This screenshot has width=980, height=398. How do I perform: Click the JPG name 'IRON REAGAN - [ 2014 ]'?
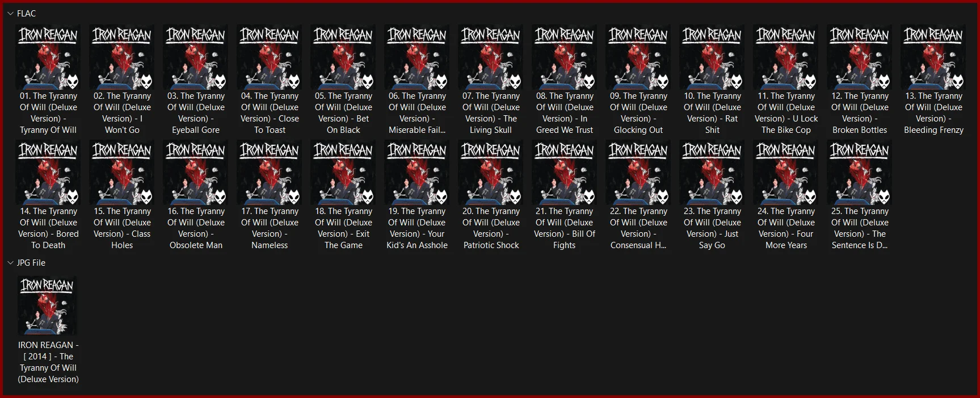click(x=48, y=362)
